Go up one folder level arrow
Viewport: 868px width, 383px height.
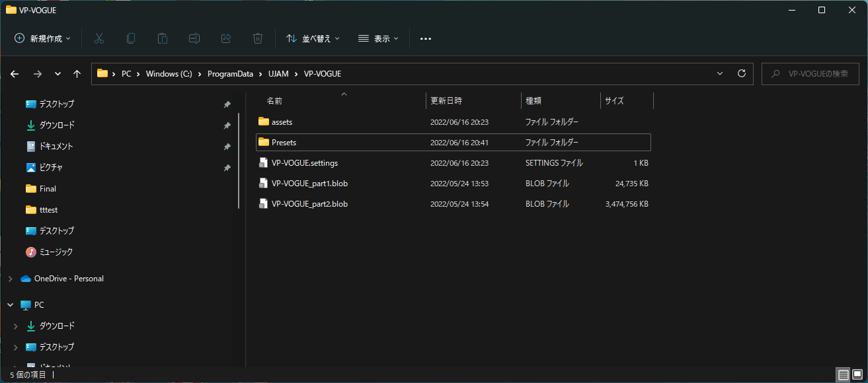77,74
